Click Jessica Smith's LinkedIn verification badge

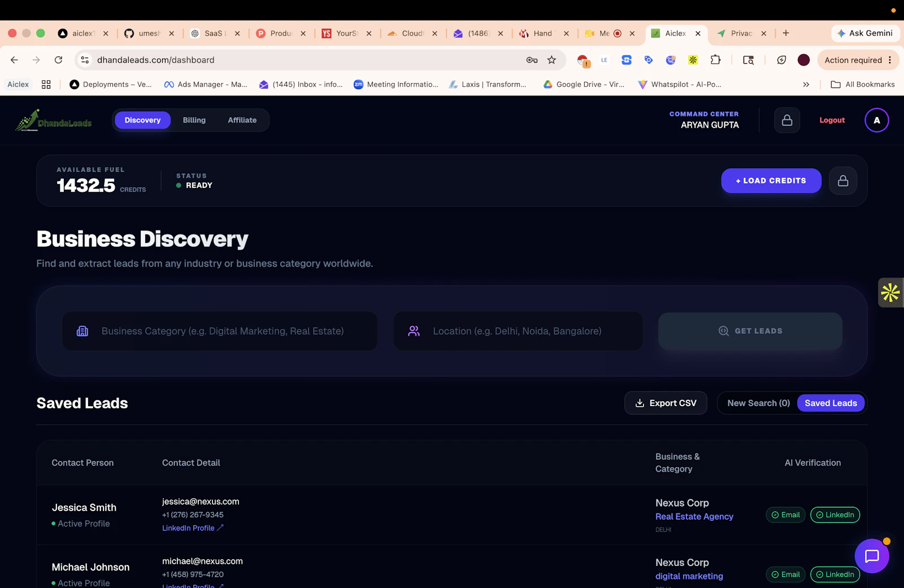pyautogui.click(x=835, y=515)
